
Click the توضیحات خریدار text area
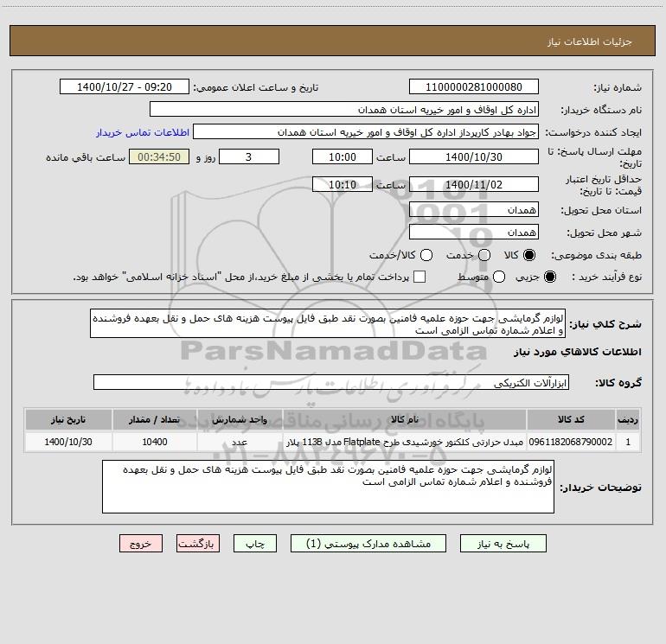pos(328,487)
